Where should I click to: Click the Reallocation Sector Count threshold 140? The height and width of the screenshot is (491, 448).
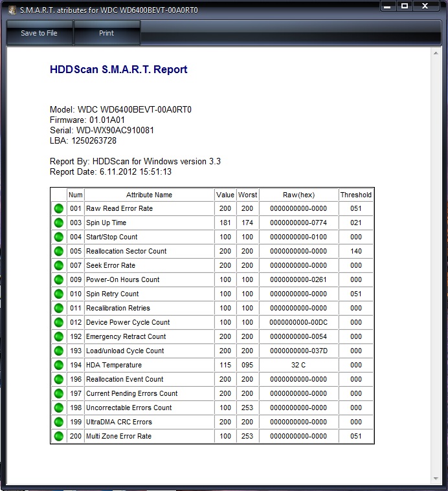coord(356,251)
